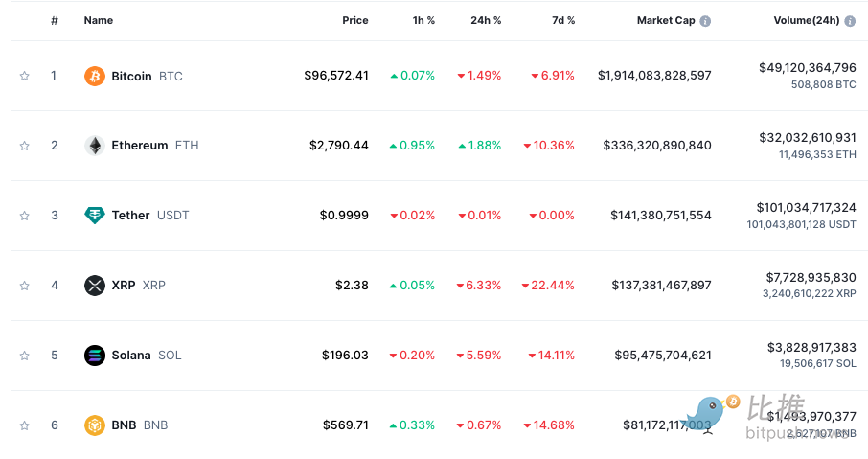The height and width of the screenshot is (459, 868).
Task: Open the Tether USDT coin link
Action: (x=130, y=216)
